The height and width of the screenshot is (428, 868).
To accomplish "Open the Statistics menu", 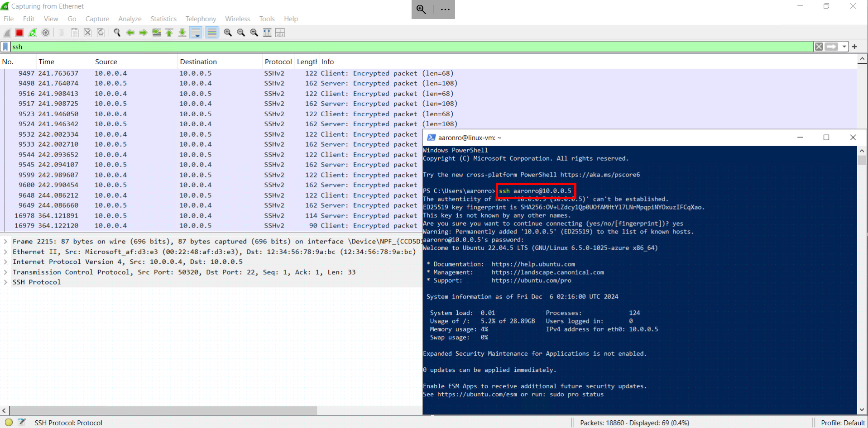I will pyautogui.click(x=163, y=19).
